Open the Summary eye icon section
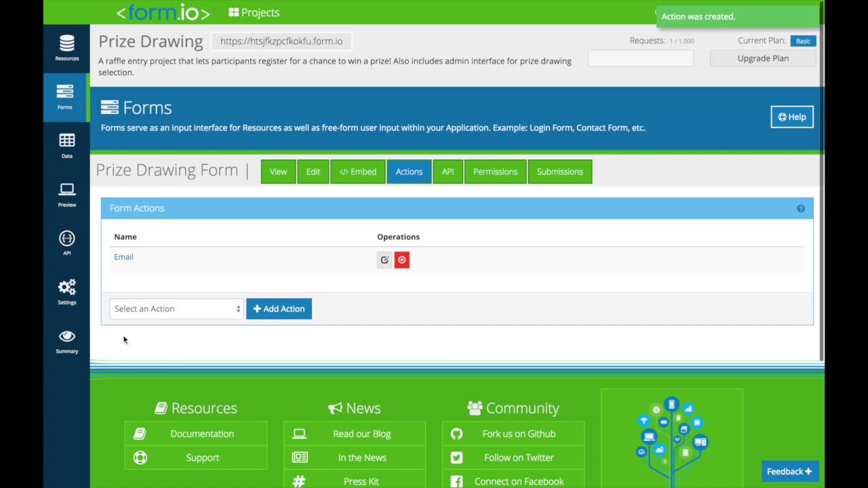Image resolution: width=868 pixels, height=488 pixels. 66,341
